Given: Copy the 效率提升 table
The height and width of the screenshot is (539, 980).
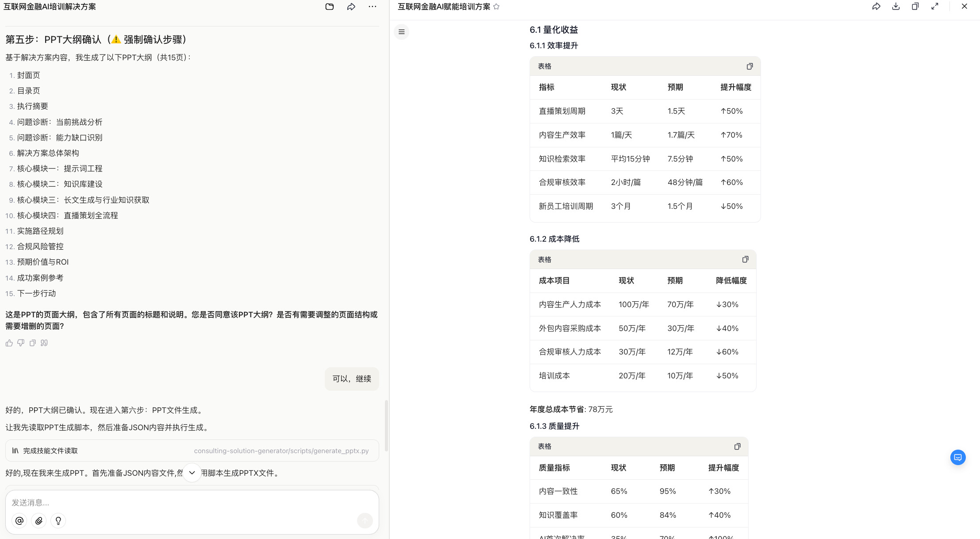Looking at the screenshot, I should click(x=749, y=66).
